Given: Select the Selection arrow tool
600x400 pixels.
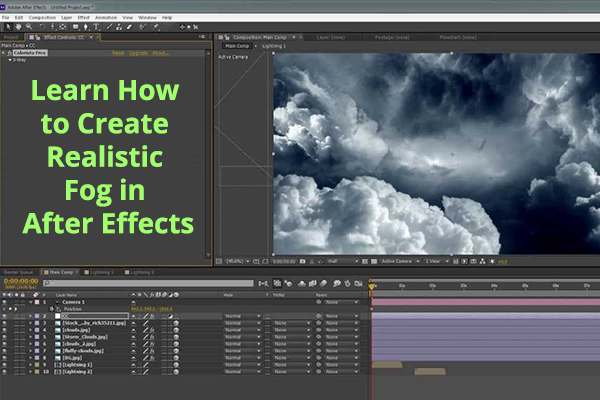Looking at the screenshot, I should pyautogui.click(x=8, y=27).
